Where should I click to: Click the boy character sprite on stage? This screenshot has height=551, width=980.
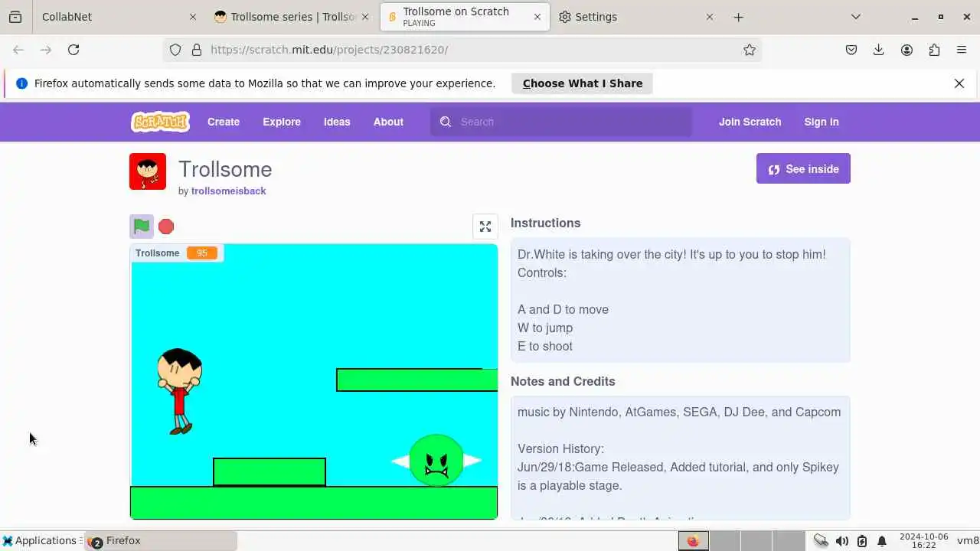coord(179,391)
